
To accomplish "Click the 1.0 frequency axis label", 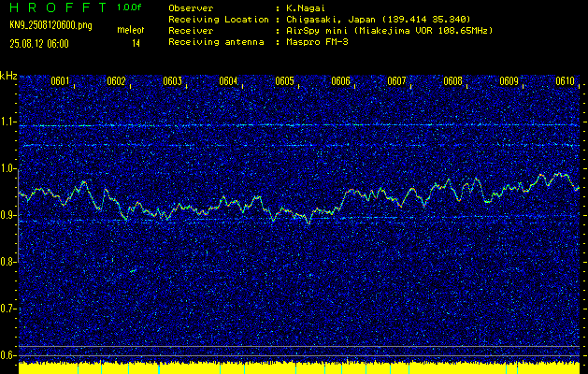I will (8, 168).
